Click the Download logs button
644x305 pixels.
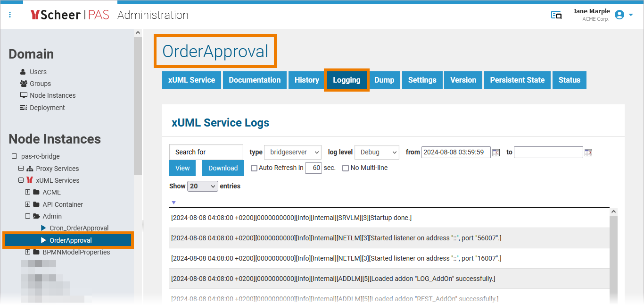click(x=223, y=168)
